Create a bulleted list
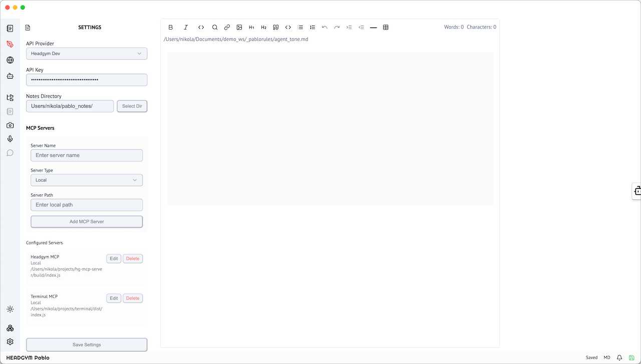The width and height of the screenshot is (641, 364). tap(300, 28)
